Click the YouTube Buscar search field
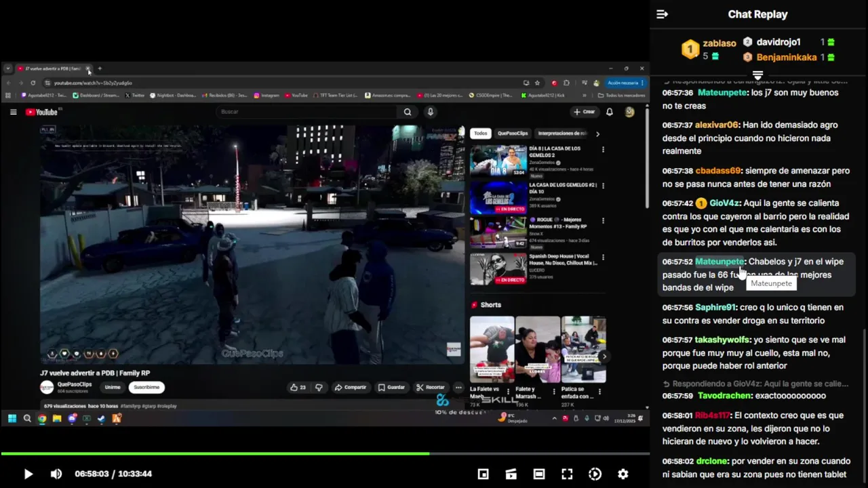 [x=307, y=112]
